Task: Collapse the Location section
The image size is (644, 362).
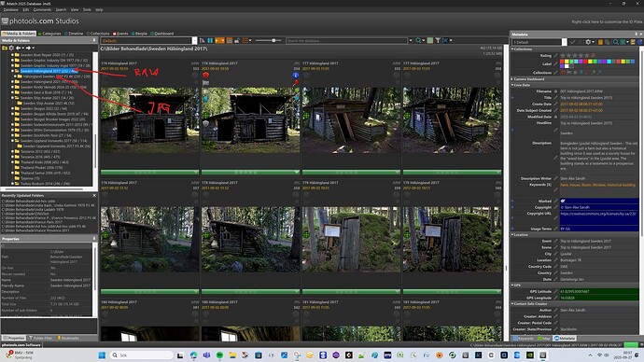Action: coord(521,235)
